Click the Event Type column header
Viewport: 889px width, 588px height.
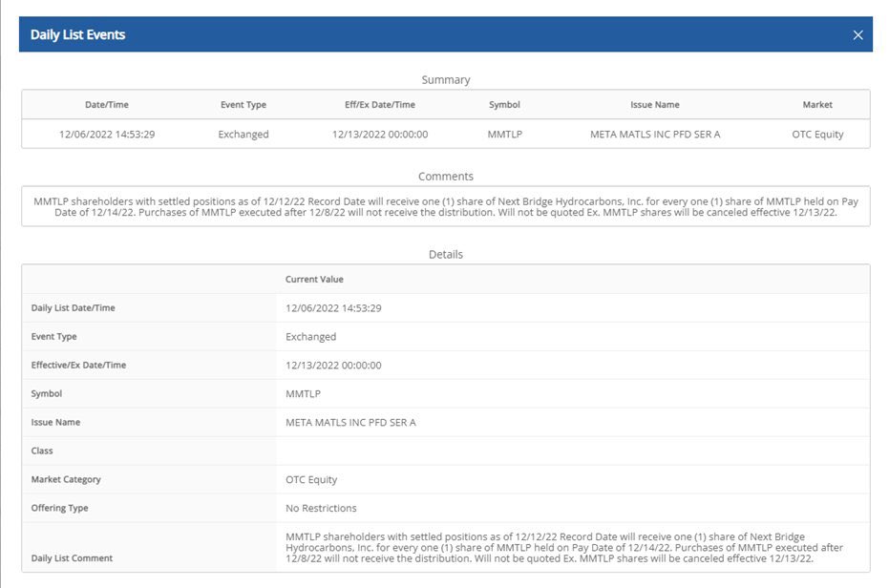(x=243, y=104)
